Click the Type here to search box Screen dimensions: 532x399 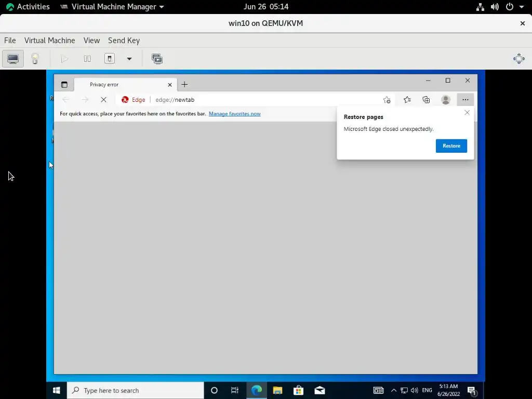tap(136, 390)
